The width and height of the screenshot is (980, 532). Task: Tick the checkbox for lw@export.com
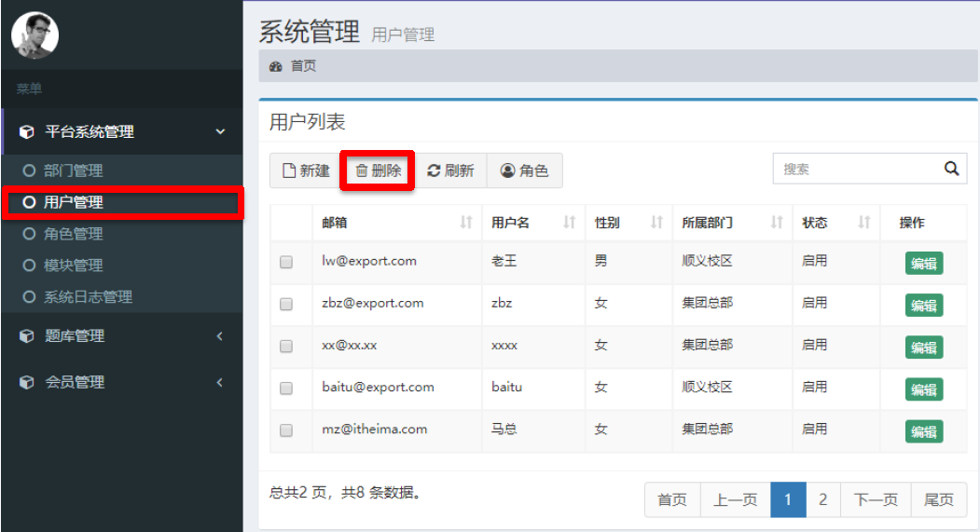pos(286,263)
